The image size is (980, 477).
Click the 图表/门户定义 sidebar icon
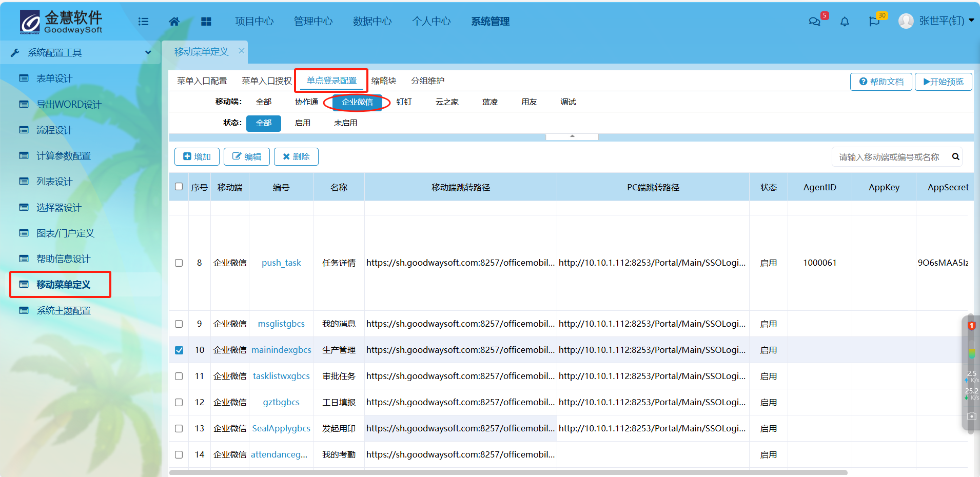coord(24,233)
